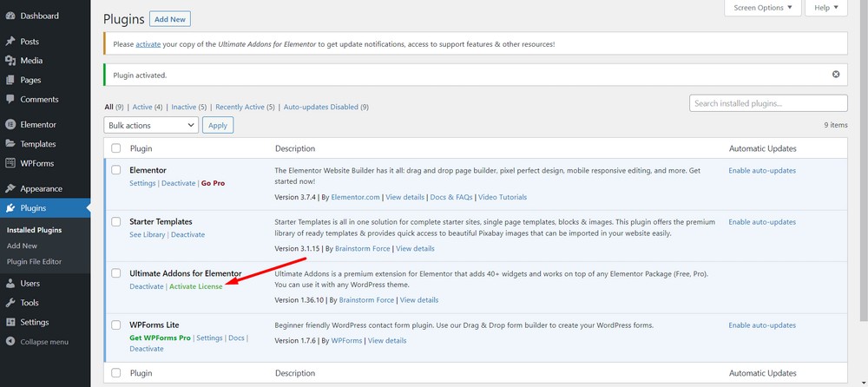Screen dimensions: 868x387
Task: Click the Templates folder icon
Action: click(10, 144)
